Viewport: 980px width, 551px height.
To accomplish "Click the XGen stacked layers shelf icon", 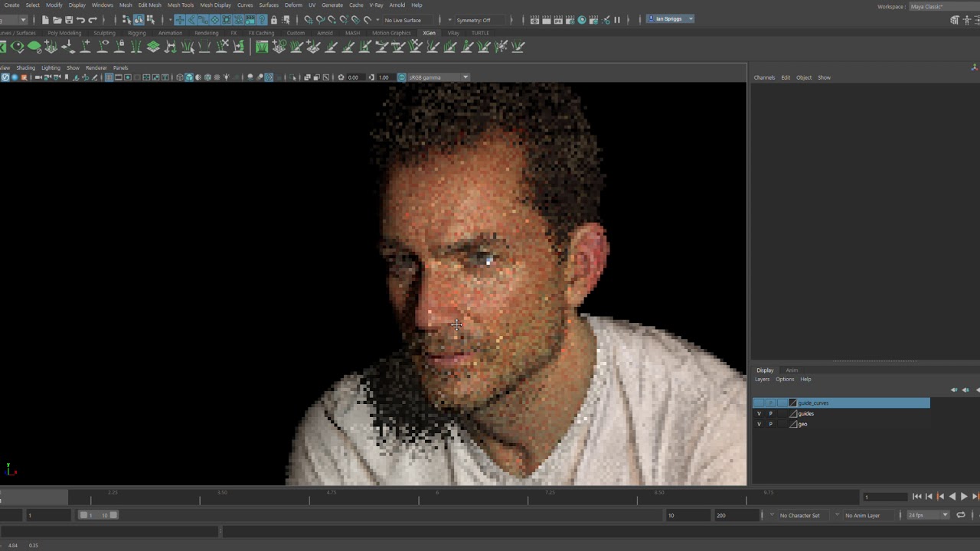I will (x=153, y=47).
